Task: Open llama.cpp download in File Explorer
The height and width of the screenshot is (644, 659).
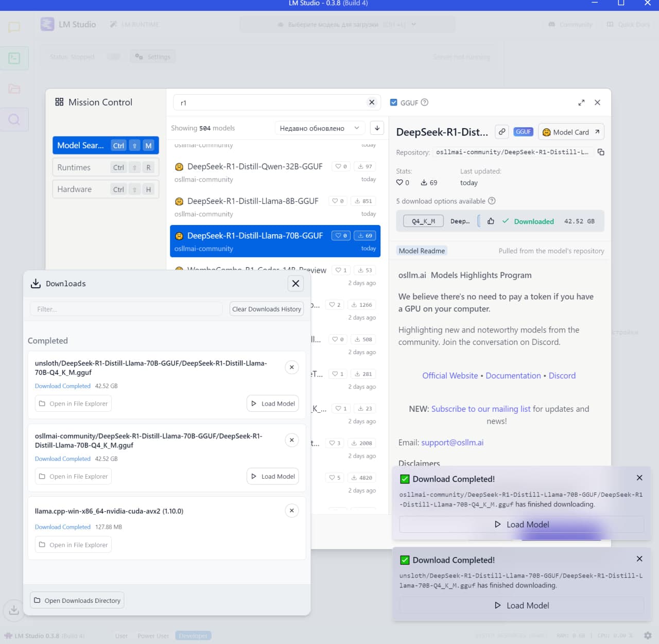Action: pyautogui.click(x=73, y=545)
